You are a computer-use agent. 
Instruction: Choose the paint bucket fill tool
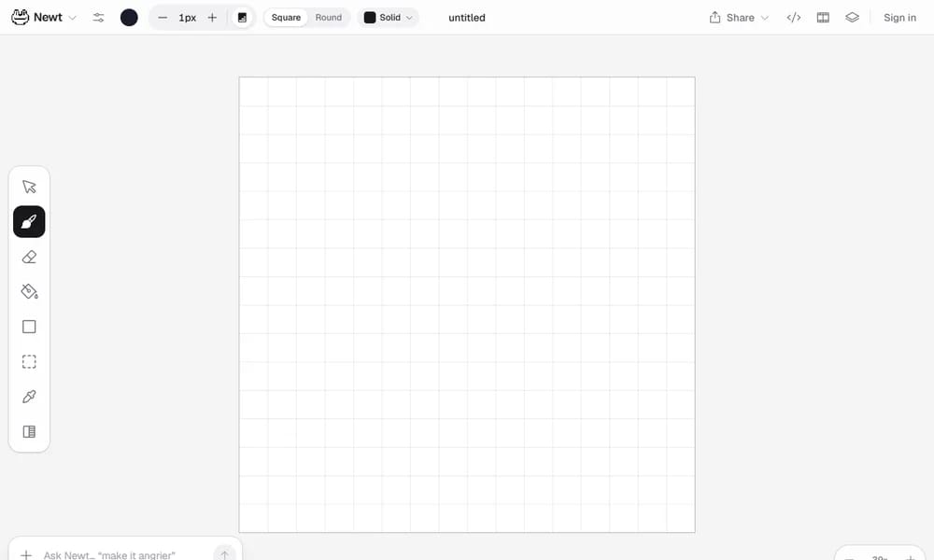[x=29, y=291]
